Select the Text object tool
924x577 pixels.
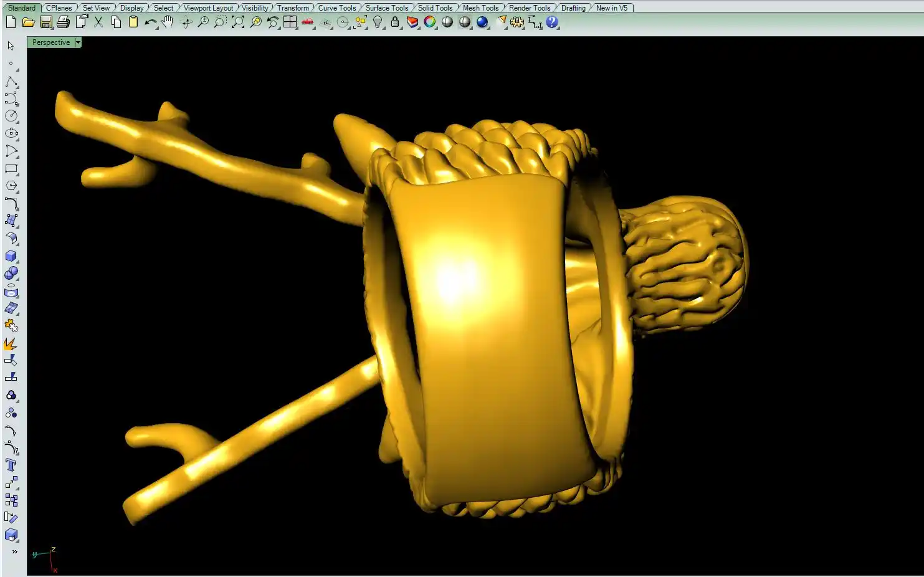(11, 465)
